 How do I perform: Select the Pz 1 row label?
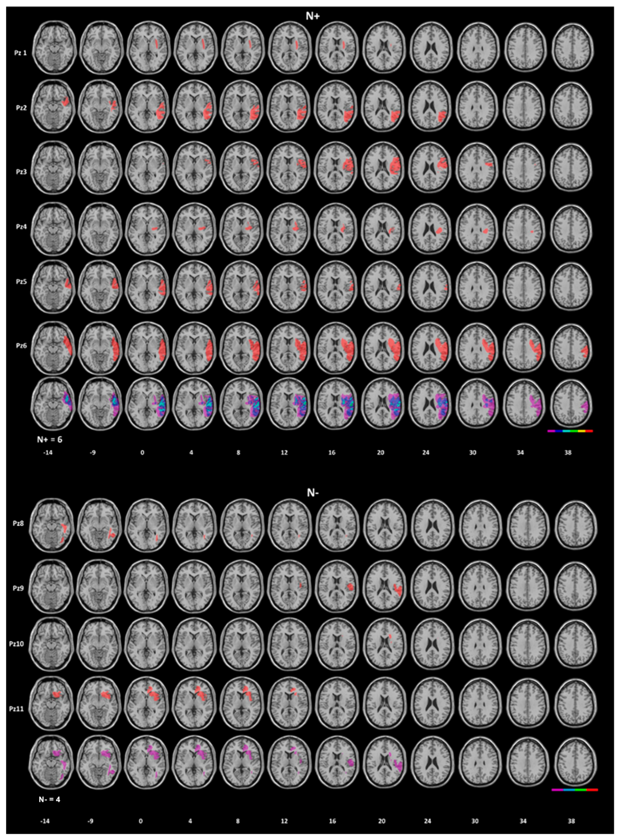coord(20,53)
